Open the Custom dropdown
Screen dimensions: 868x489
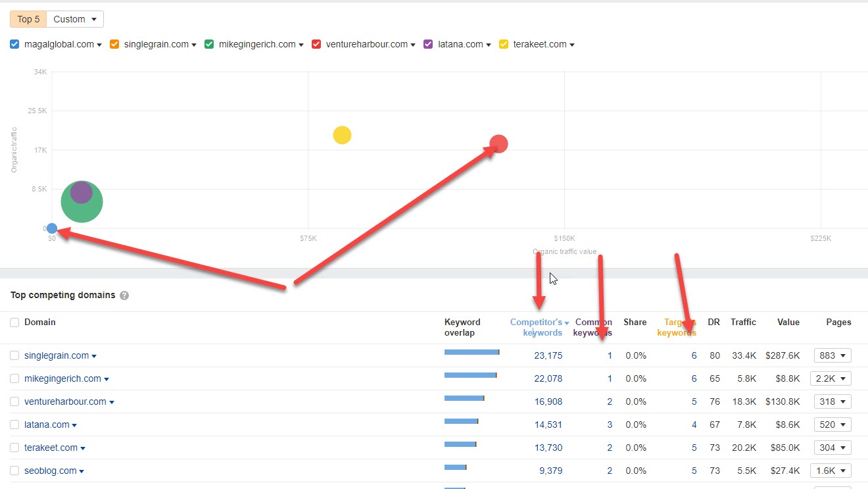tap(75, 19)
